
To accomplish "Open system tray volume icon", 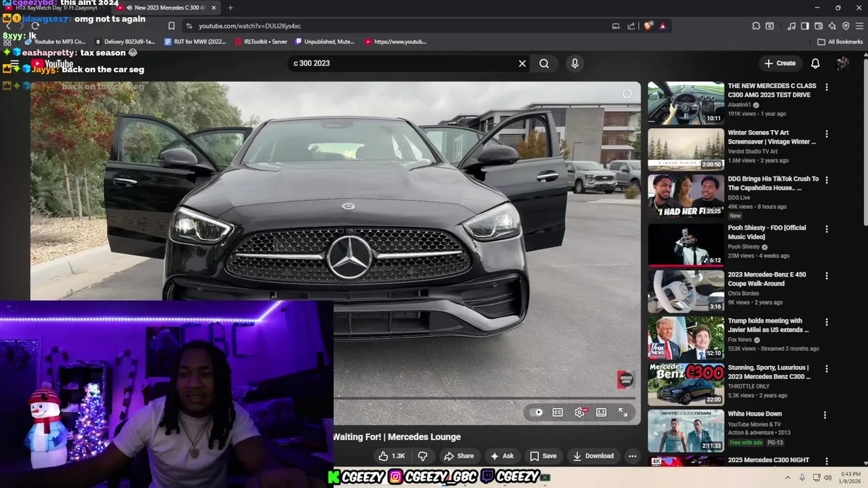I will point(827,478).
